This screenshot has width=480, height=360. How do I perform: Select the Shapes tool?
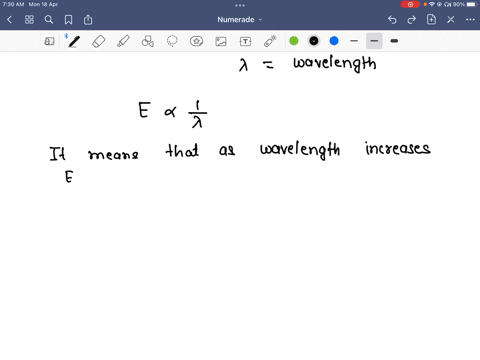coord(147,41)
